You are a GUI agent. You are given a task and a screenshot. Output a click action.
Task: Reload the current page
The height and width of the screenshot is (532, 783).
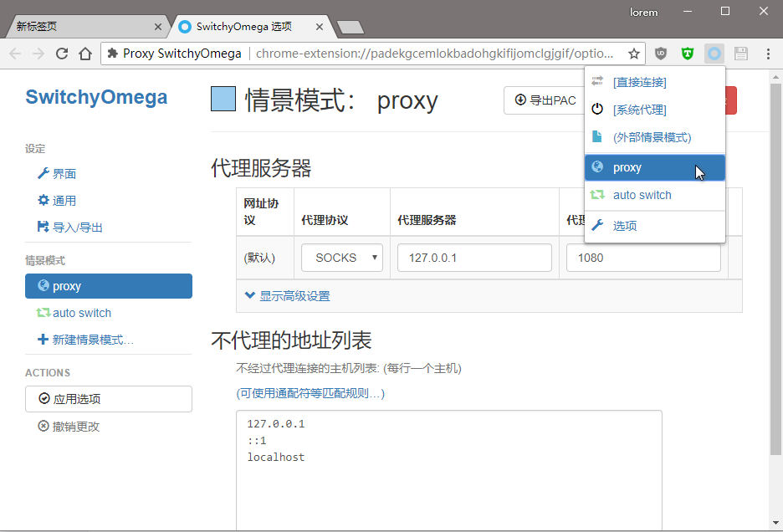pyautogui.click(x=62, y=54)
